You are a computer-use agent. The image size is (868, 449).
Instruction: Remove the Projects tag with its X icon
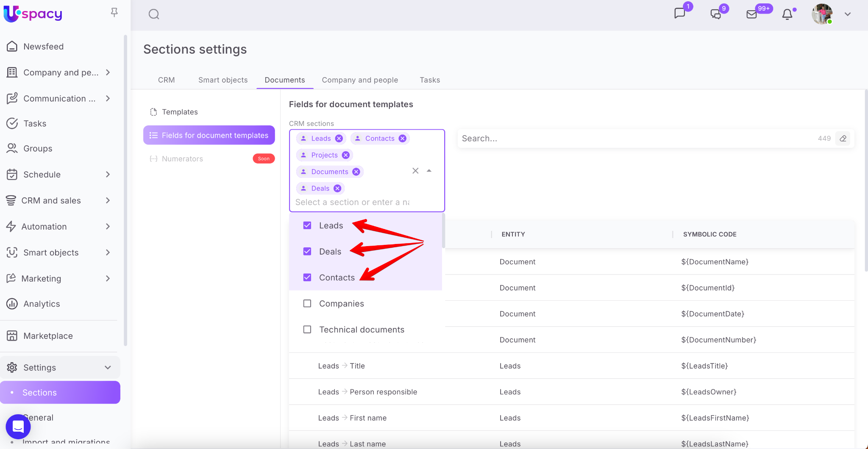[x=346, y=155]
